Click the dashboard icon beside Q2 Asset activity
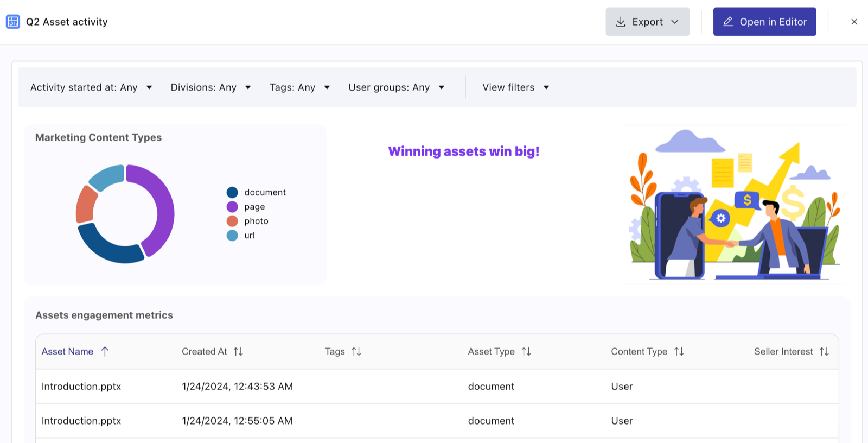Viewport: 868px width, 443px height. [13, 22]
